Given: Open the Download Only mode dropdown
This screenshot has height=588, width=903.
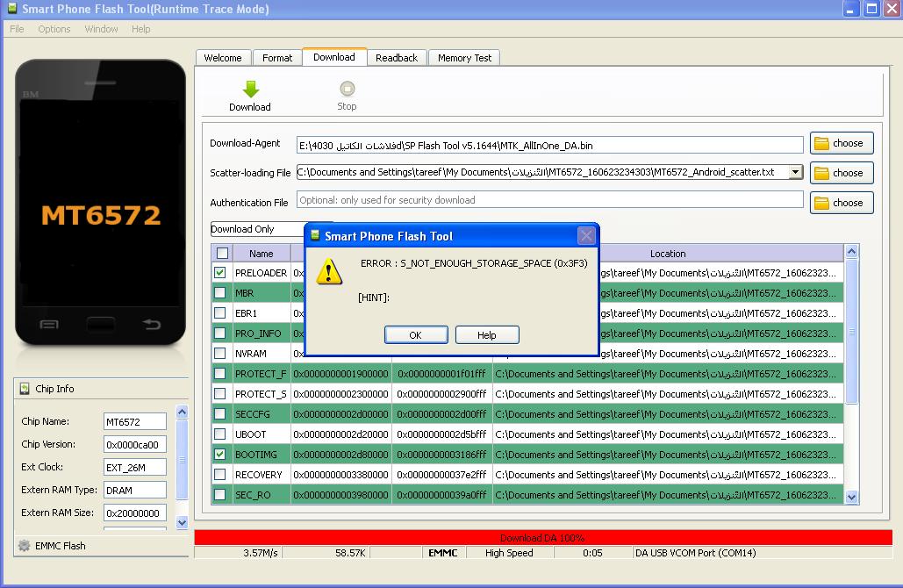Looking at the screenshot, I should (x=257, y=229).
